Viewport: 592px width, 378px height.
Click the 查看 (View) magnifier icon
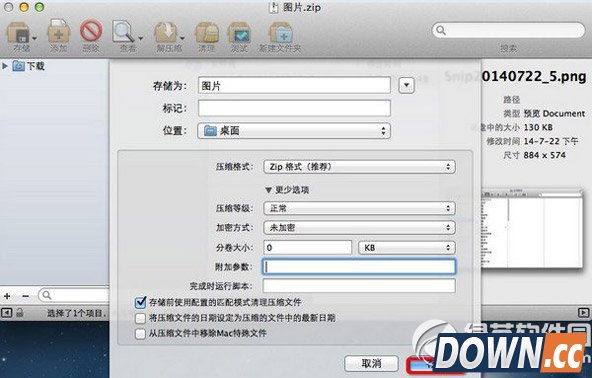pyautogui.click(x=123, y=32)
